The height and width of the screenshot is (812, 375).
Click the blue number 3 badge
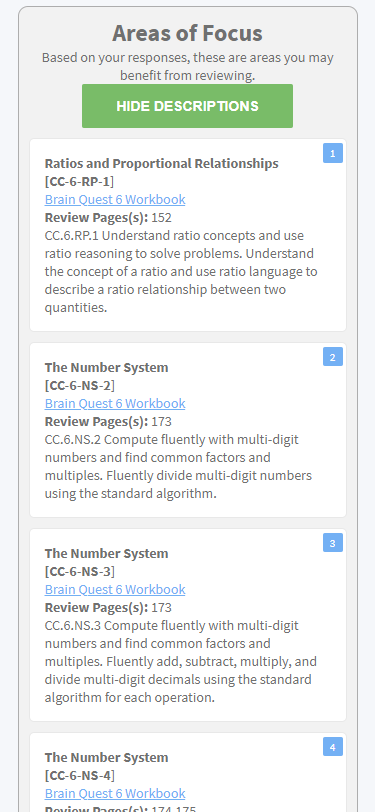(x=333, y=543)
